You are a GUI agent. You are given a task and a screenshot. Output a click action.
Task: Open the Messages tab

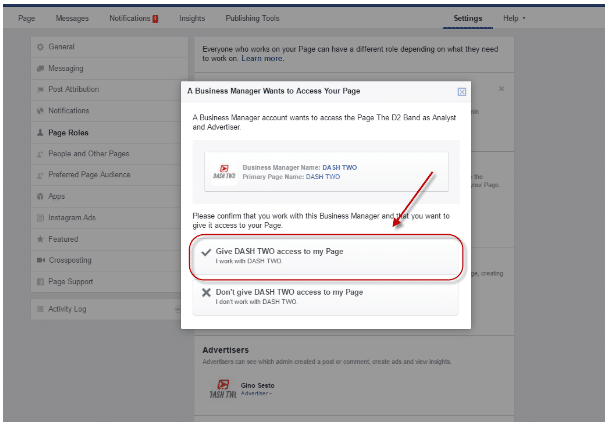pos(72,18)
